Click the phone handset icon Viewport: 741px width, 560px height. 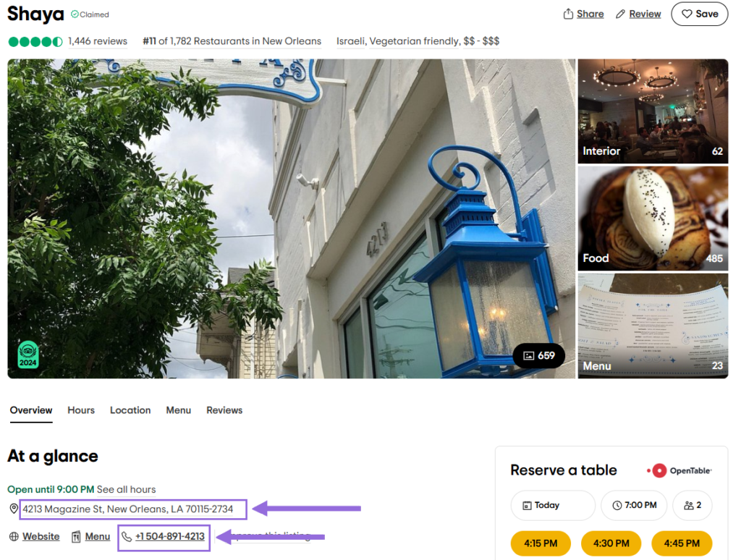pos(126,537)
